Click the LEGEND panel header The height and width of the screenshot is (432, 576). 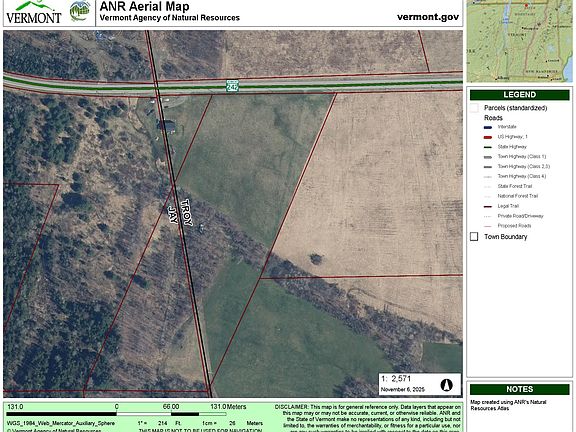pyautogui.click(x=519, y=95)
